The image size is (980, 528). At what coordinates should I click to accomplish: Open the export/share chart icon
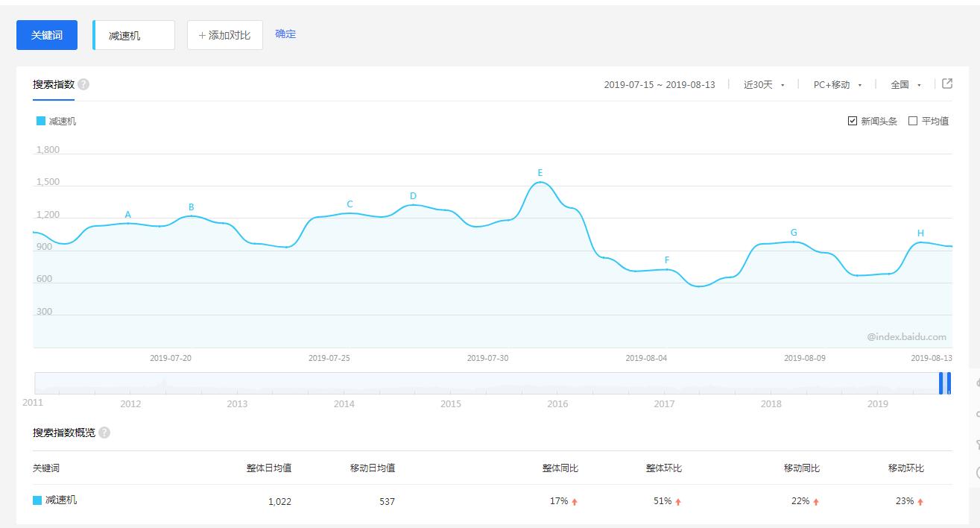pyautogui.click(x=947, y=84)
